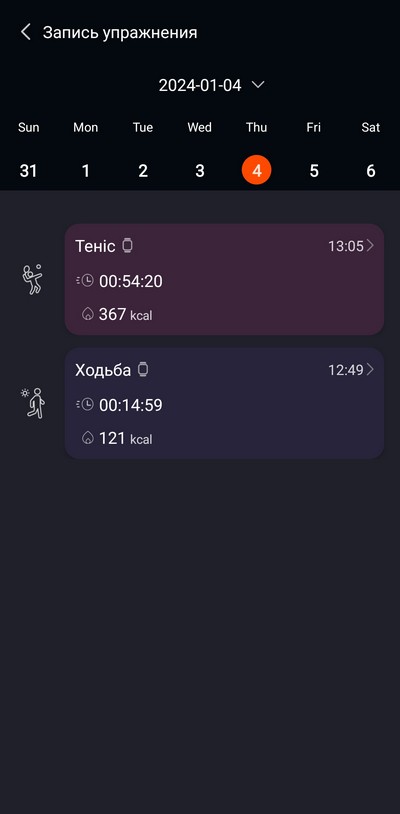Click the calorie flame icon beside 367 kcal
Viewport: 400px width, 814px height.
point(88,314)
